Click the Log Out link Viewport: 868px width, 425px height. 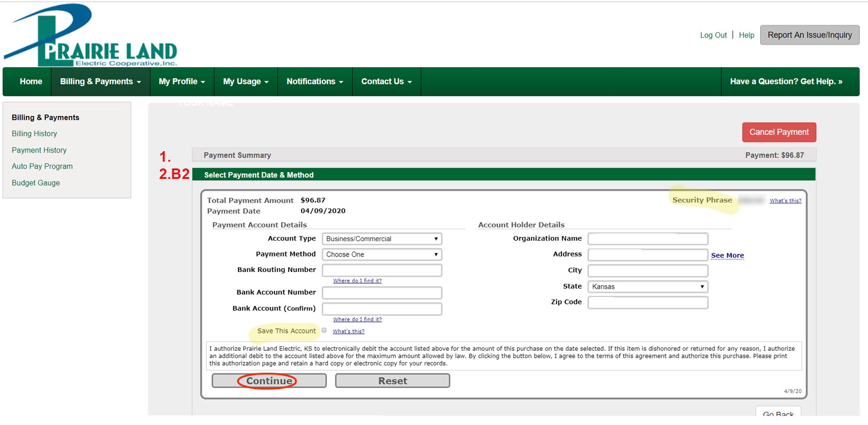pyautogui.click(x=713, y=35)
